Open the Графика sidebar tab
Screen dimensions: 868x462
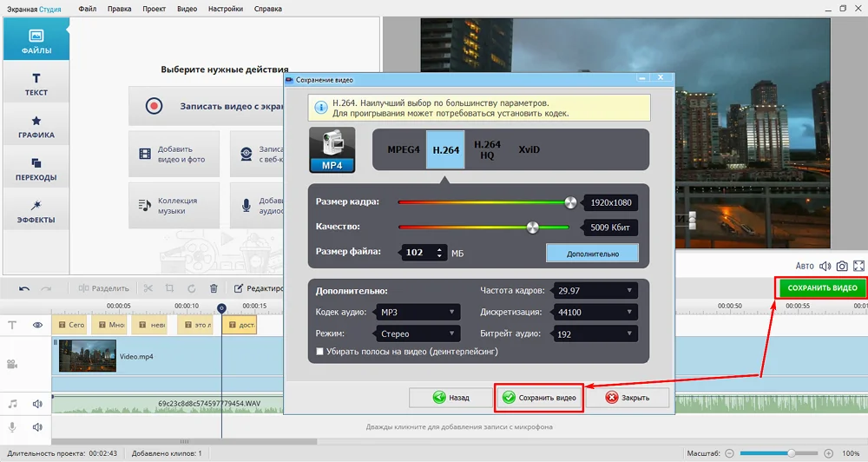36,126
